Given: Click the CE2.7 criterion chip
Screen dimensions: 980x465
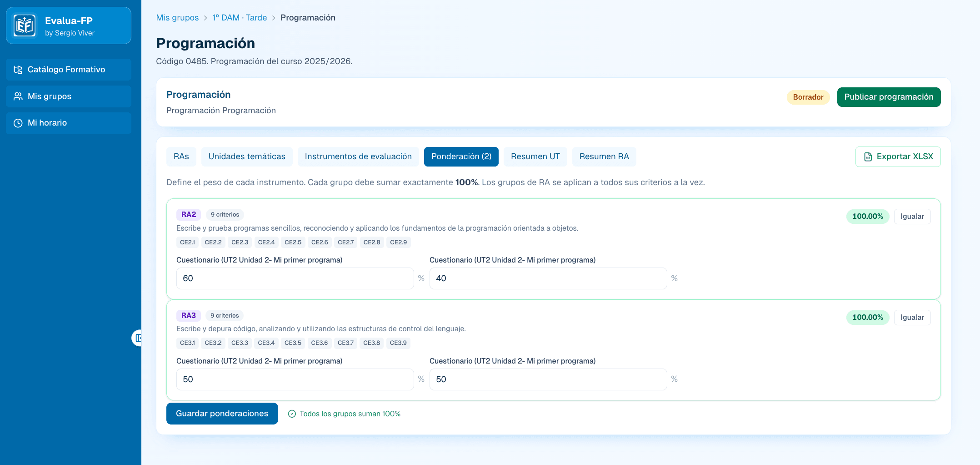Looking at the screenshot, I should point(345,243).
